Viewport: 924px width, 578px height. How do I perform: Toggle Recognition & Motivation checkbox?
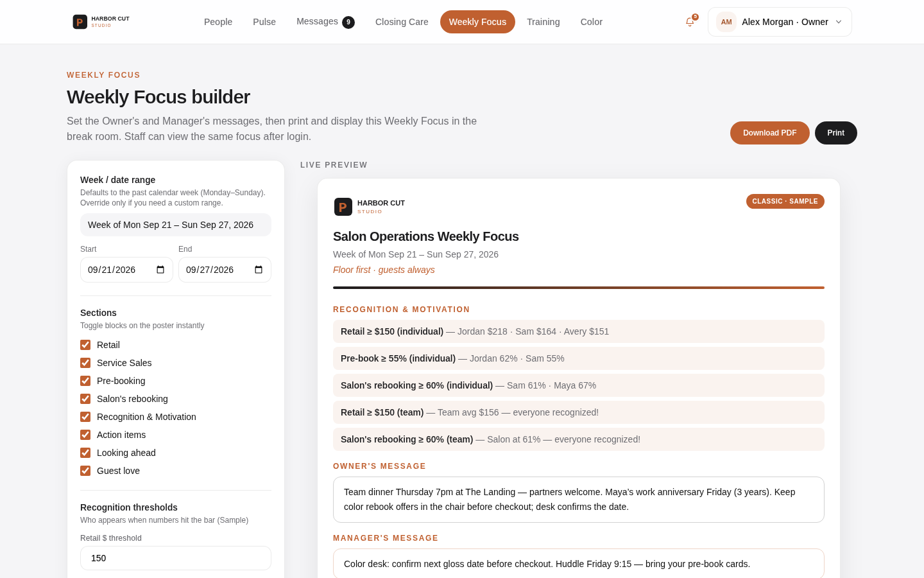coord(85,417)
